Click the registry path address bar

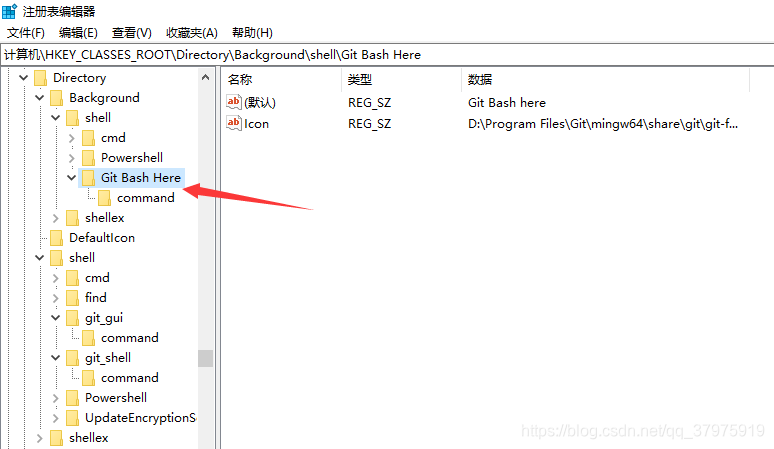point(387,55)
